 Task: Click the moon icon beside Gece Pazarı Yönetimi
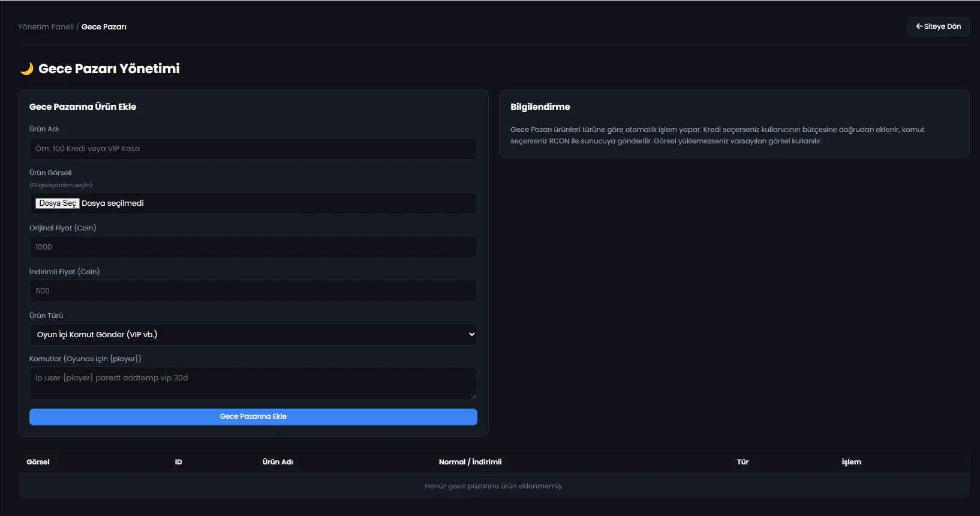click(26, 69)
